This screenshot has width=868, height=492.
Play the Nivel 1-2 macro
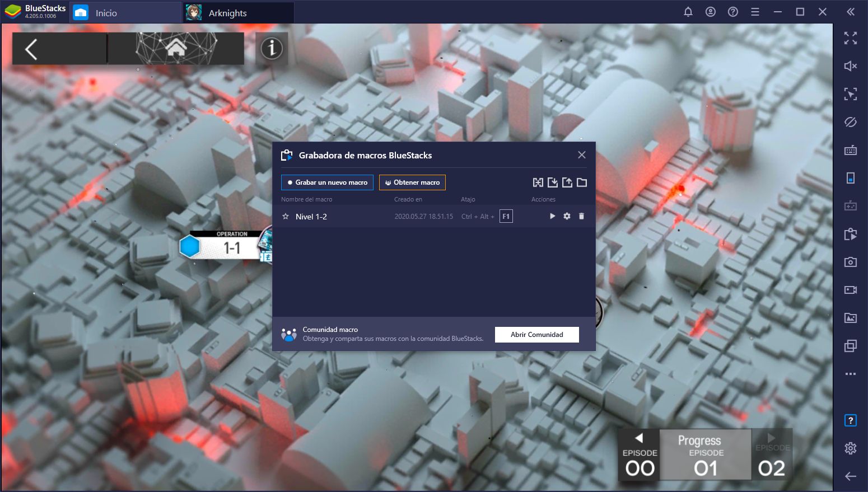[552, 216]
